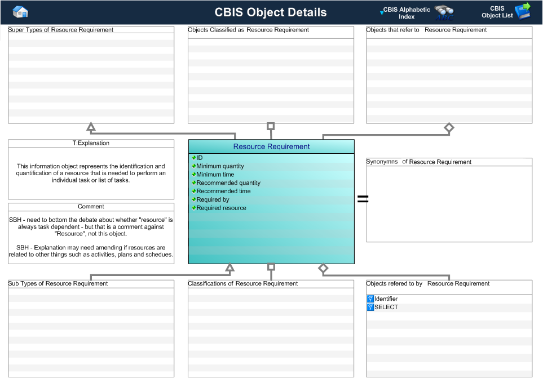This screenshot has height=392, width=543.
Task: Click the CBIS Object Details page title
Action: coord(271,12)
